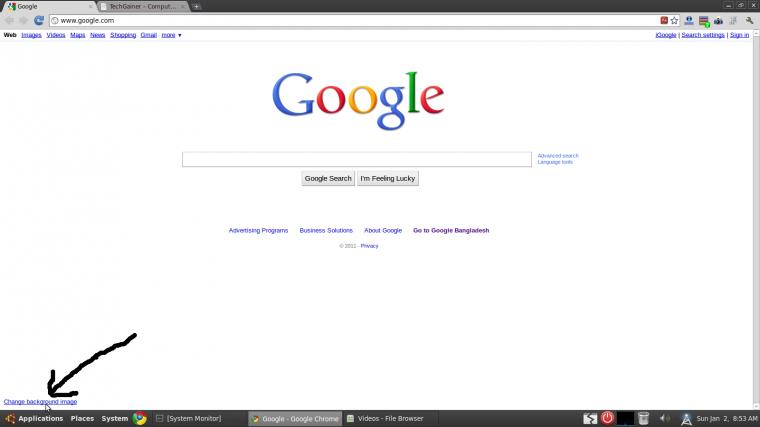
Task: Open the iGoogle link
Action: (x=666, y=35)
